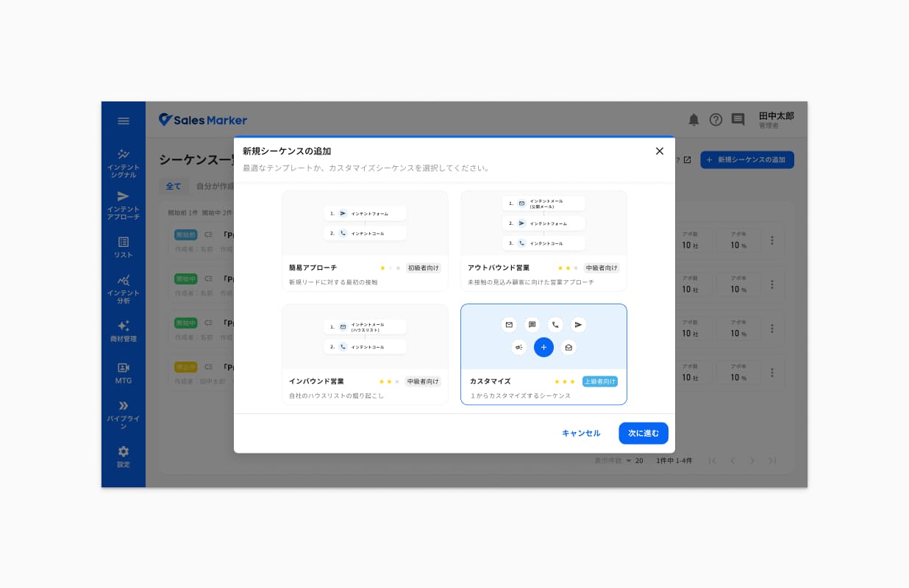Open 設定 gear in the sidebar

[x=124, y=456]
